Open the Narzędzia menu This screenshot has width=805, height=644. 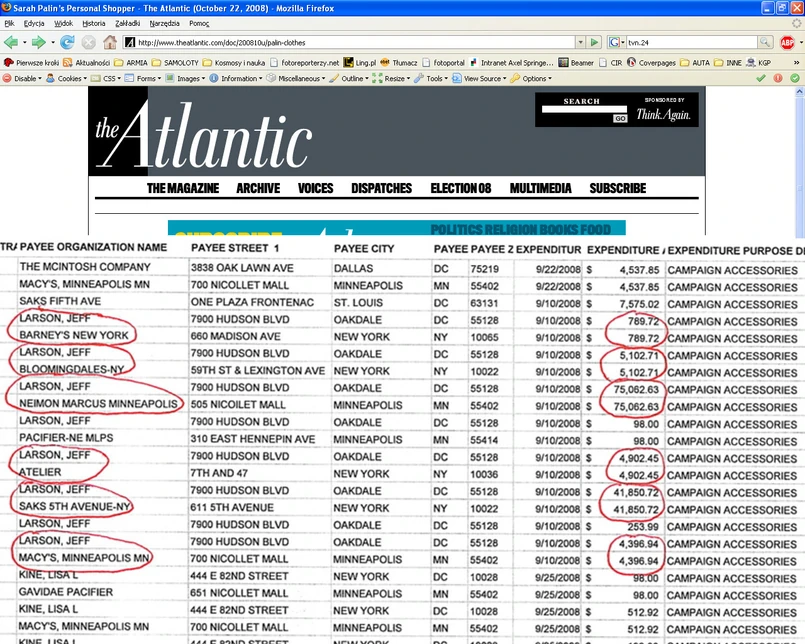166,22
